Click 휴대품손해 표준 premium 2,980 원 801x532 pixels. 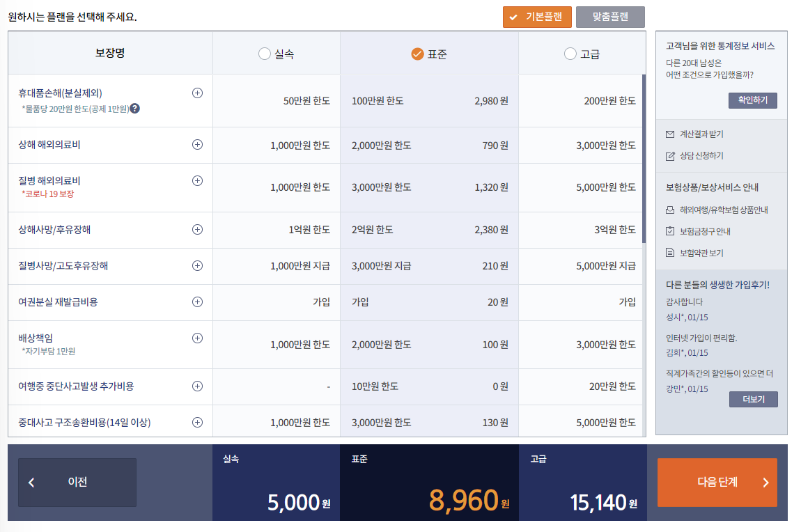[491, 101]
